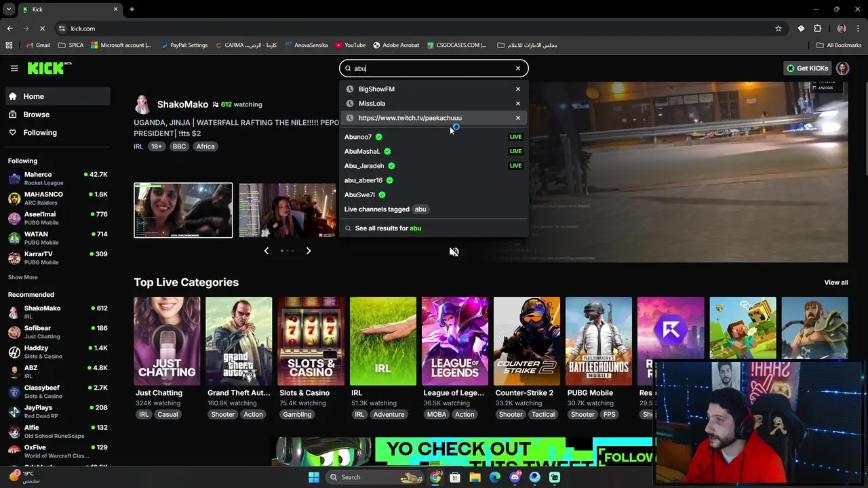Viewport: 868px width, 488px height.
Task: Open OxFive recommended channel
Action: [58, 451]
